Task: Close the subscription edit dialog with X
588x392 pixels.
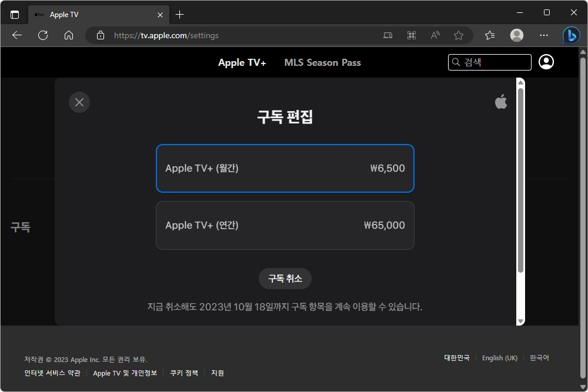Action: [79, 102]
